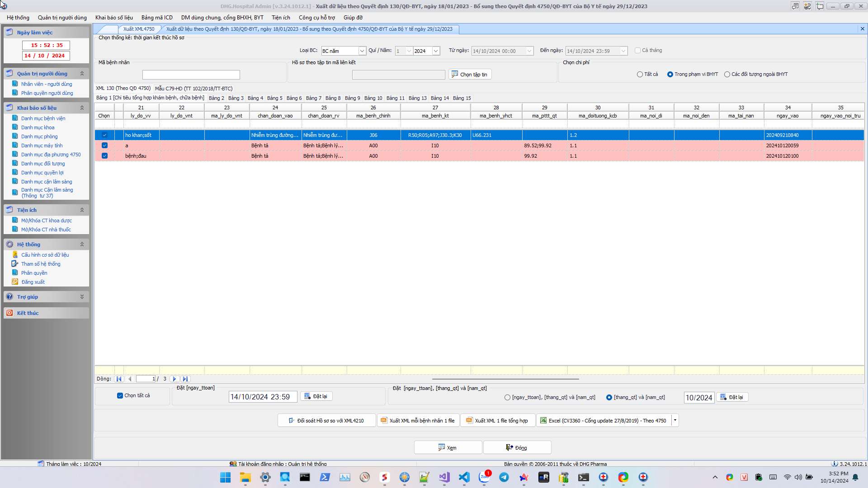The width and height of the screenshot is (868, 488).
Task: Toggle the 'Chọn tất cả' checkbox
Action: [120, 395]
